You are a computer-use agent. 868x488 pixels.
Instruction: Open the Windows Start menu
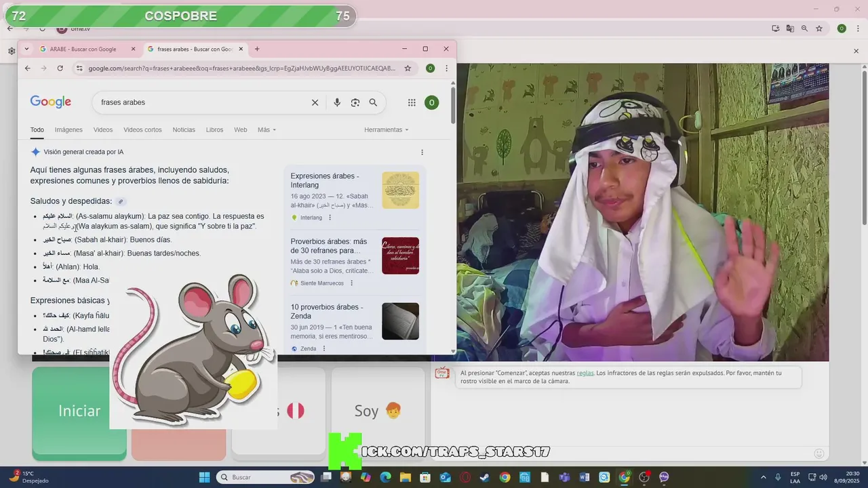coord(204,477)
